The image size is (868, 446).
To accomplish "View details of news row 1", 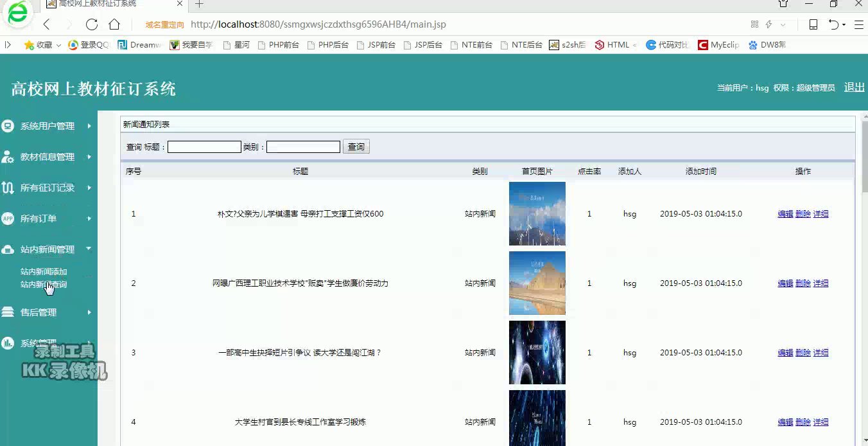I will (x=820, y=214).
